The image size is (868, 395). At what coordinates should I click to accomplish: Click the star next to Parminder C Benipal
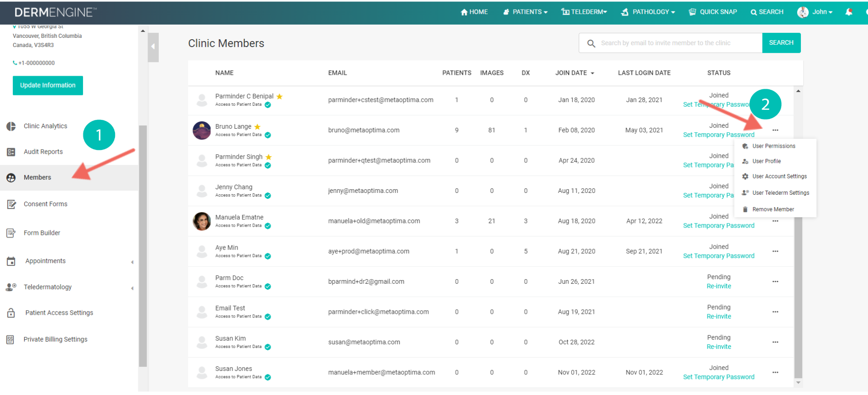(279, 96)
